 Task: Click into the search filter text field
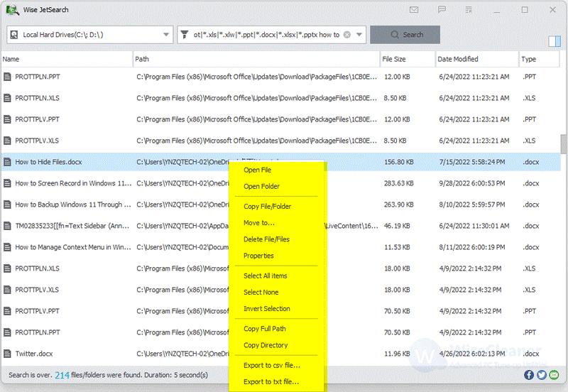coord(267,35)
